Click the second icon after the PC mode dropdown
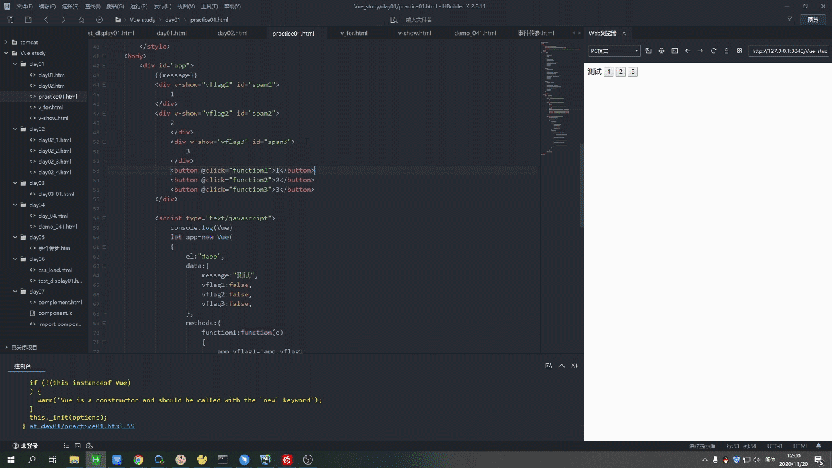The height and width of the screenshot is (468, 832). 661,51
